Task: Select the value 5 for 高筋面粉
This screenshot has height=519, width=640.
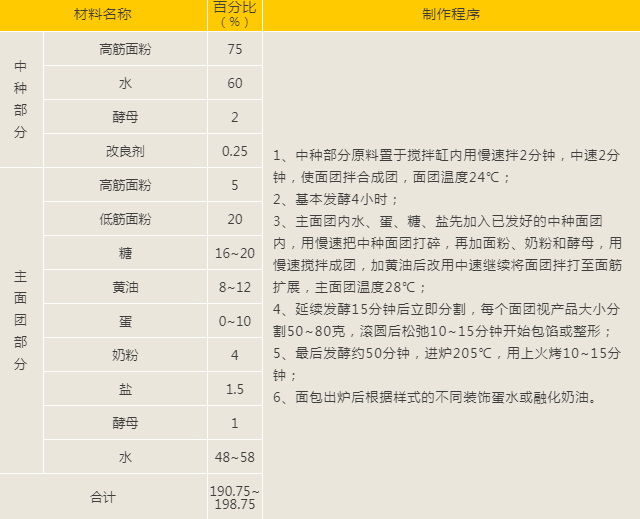Action: coord(235,185)
